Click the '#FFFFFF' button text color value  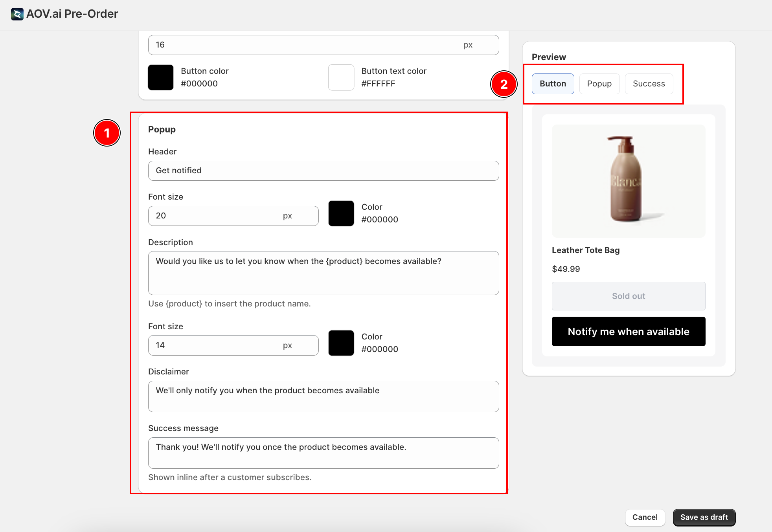coord(378,84)
